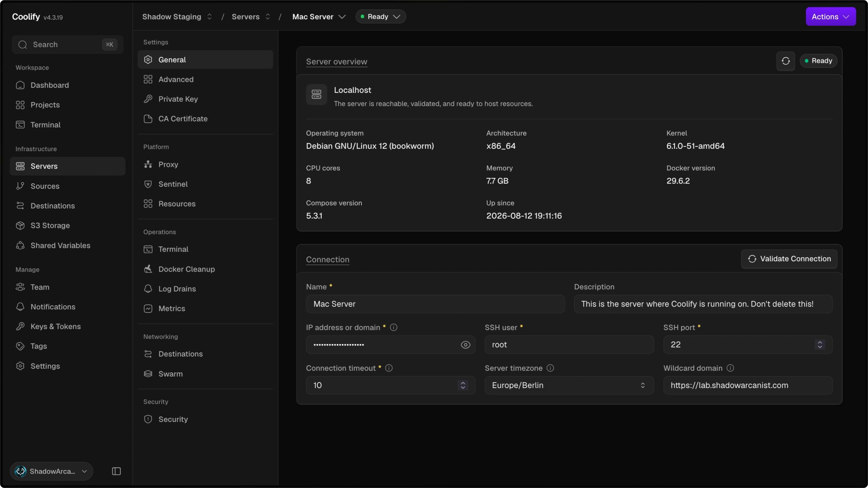Viewport: 868px width, 488px height.
Task: Refresh the server overview
Action: click(785, 61)
